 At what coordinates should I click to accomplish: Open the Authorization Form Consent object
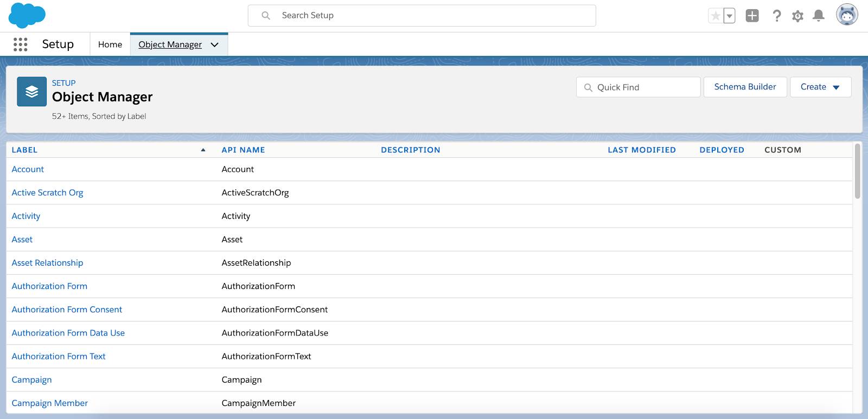tap(67, 309)
